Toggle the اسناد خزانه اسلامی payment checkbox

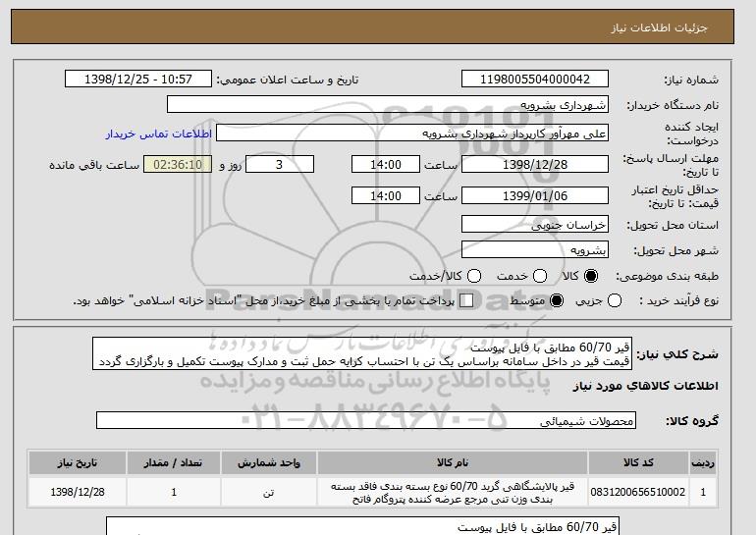pos(466,300)
